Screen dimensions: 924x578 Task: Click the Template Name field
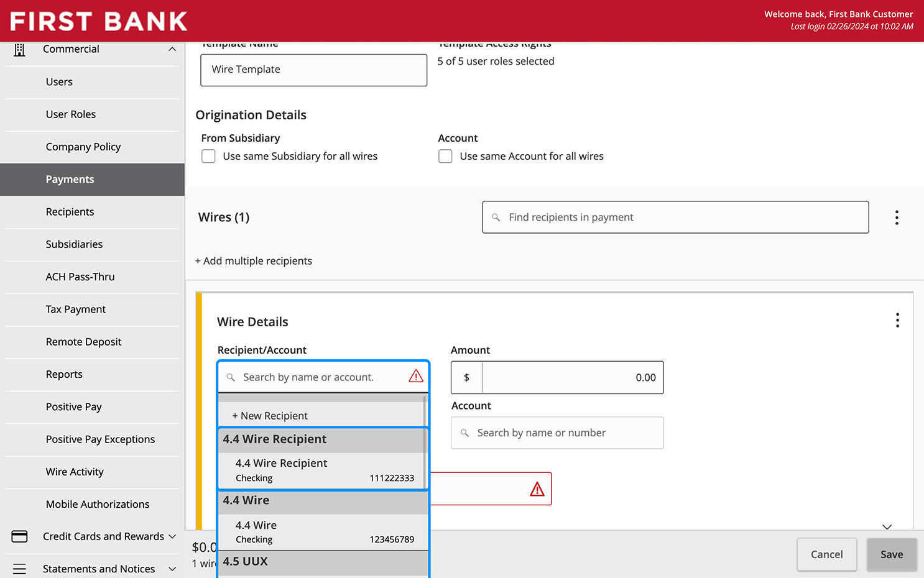coord(314,70)
